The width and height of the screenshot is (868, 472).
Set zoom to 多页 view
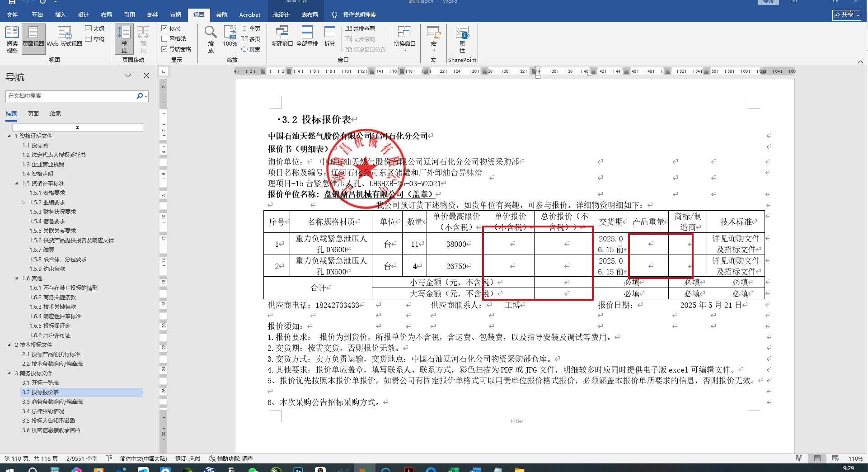click(x=251, y=39)
